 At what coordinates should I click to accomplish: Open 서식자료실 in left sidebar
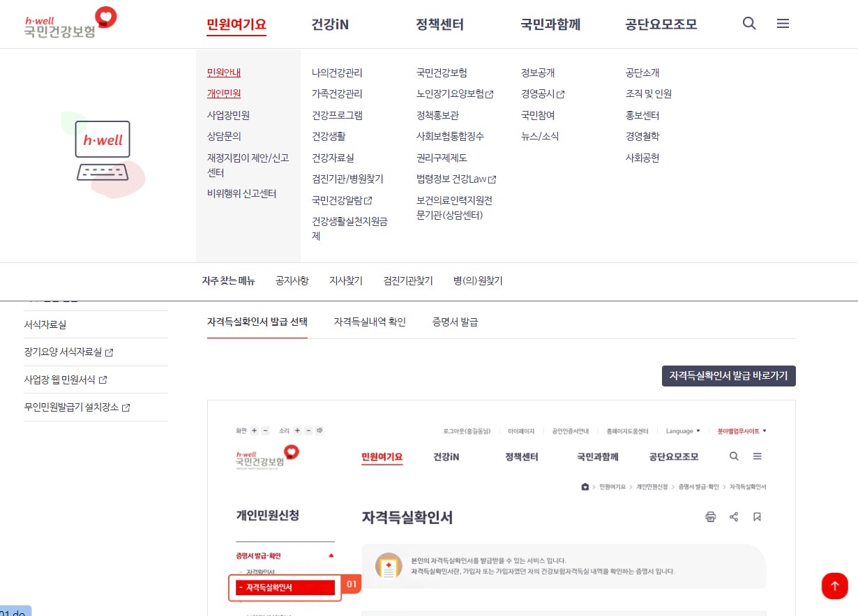[x=45, y=324]
